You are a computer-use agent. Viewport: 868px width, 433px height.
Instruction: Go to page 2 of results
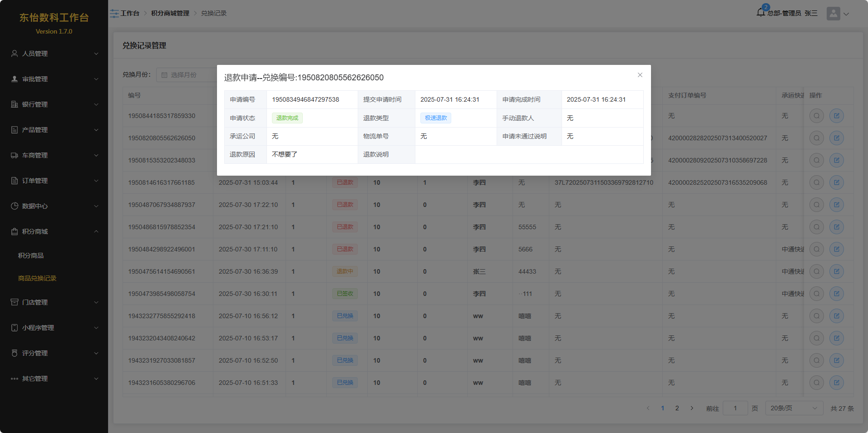point(677,408)
